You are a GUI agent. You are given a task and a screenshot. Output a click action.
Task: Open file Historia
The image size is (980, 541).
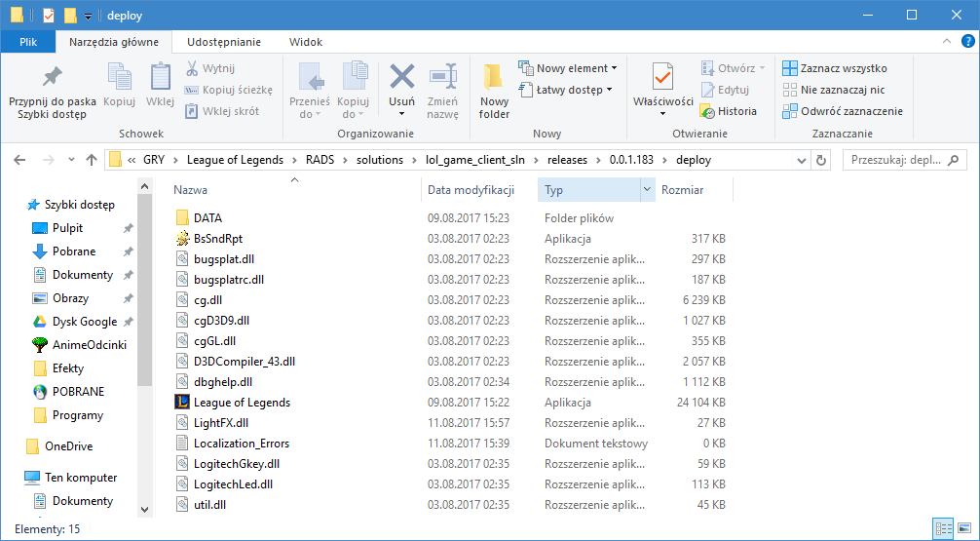coord(729,111)
